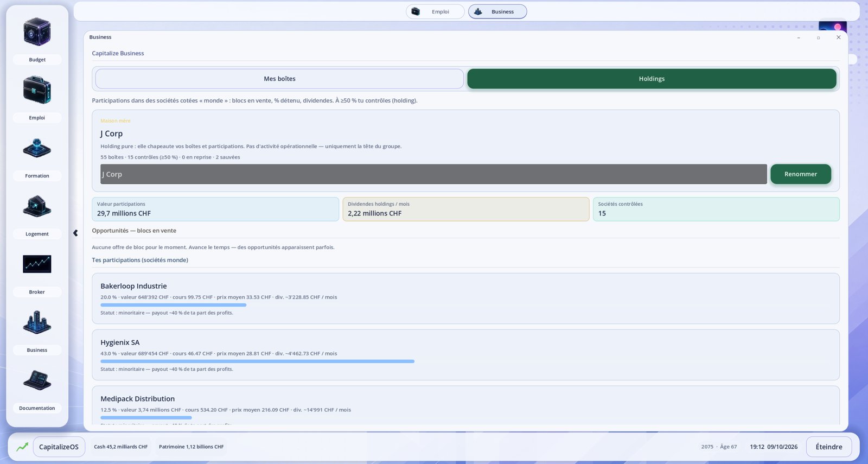Open the Documentation icon

[x=37, y=380]
